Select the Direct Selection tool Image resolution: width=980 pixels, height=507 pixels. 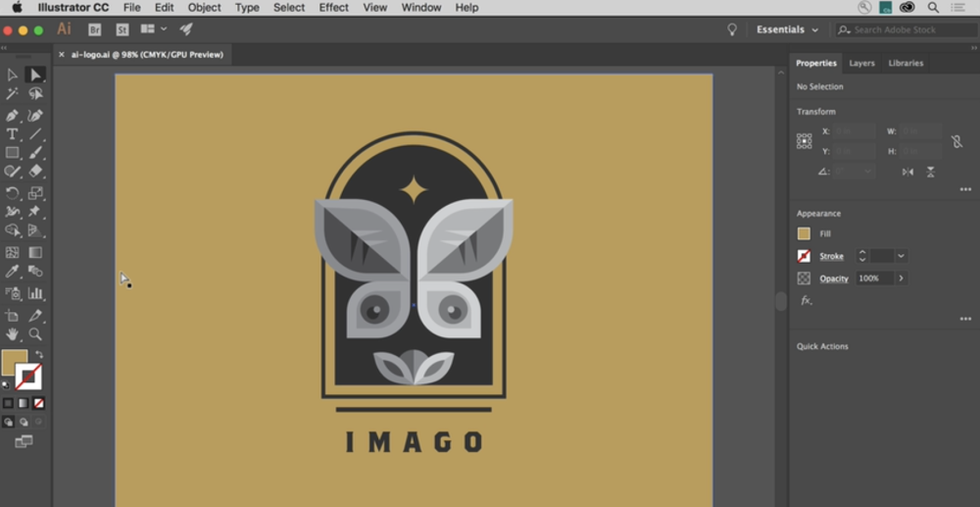point(35,75)
